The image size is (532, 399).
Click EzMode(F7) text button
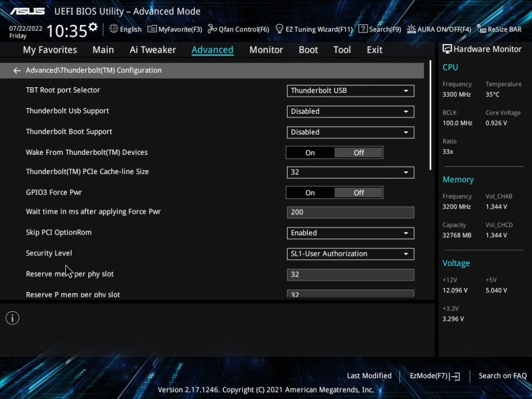pyautogui.click(x=429, y=376)
